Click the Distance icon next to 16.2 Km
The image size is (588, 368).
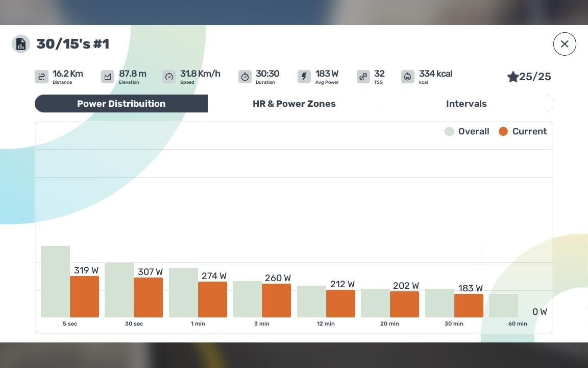point(42,77)
